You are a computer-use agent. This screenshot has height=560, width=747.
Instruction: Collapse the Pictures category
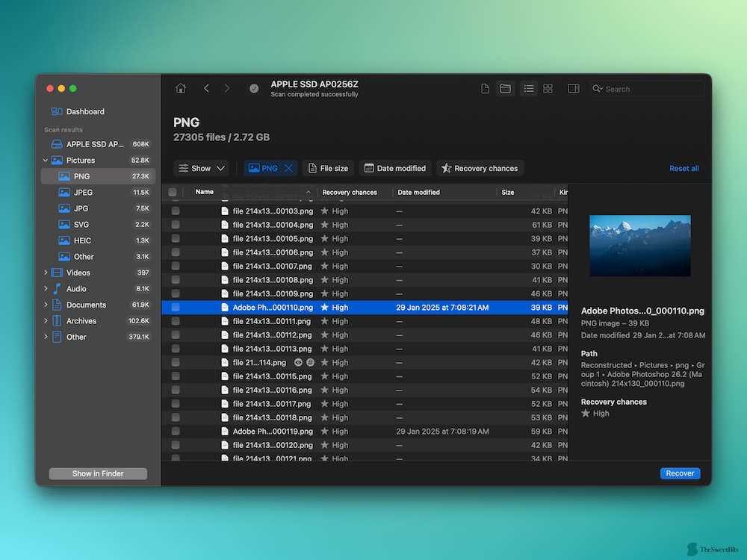click(46, 161)
